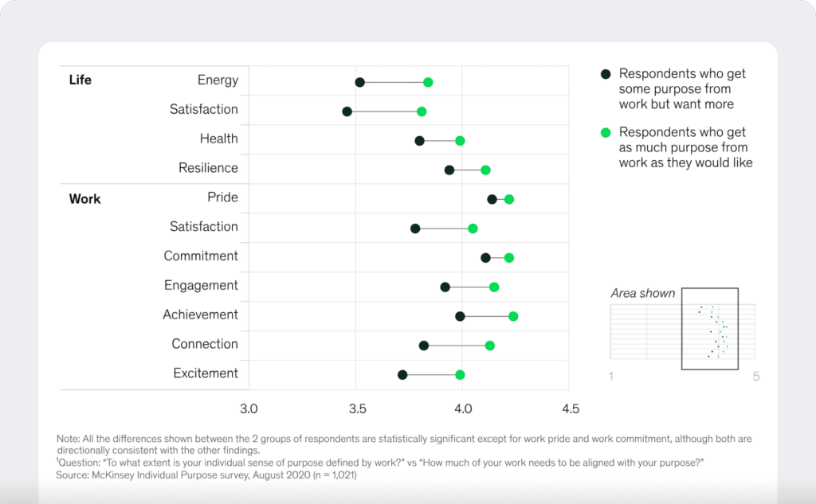Screen dimensions: 816x504
Task: Click the green dot for Achievement
Action: [513, 316]
